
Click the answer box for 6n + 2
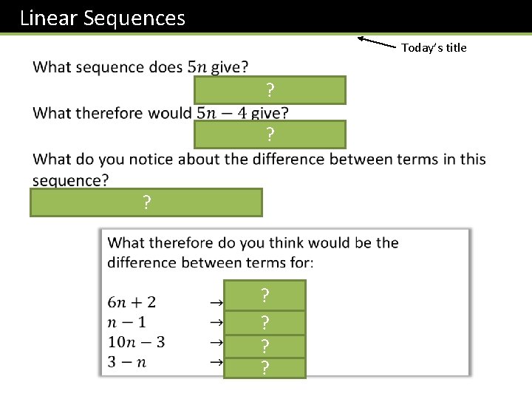265,296
